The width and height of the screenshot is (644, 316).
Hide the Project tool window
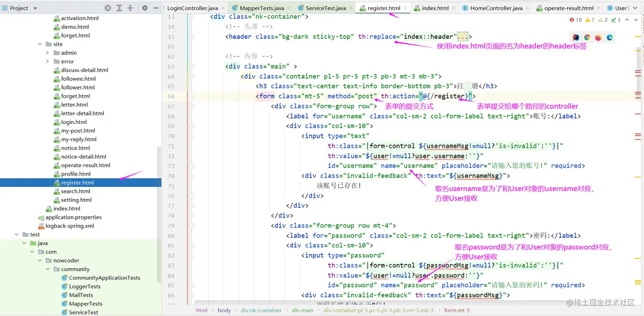click(x=156, y=8)
